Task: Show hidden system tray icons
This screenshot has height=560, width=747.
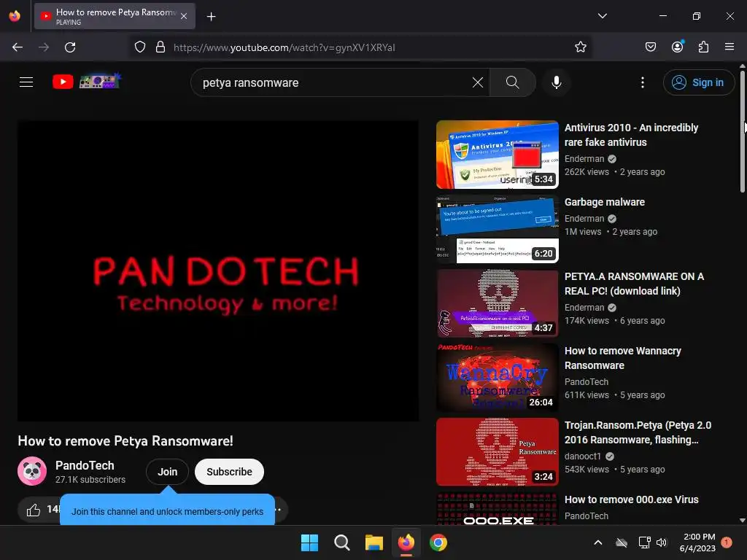Action: click(598, 542)
